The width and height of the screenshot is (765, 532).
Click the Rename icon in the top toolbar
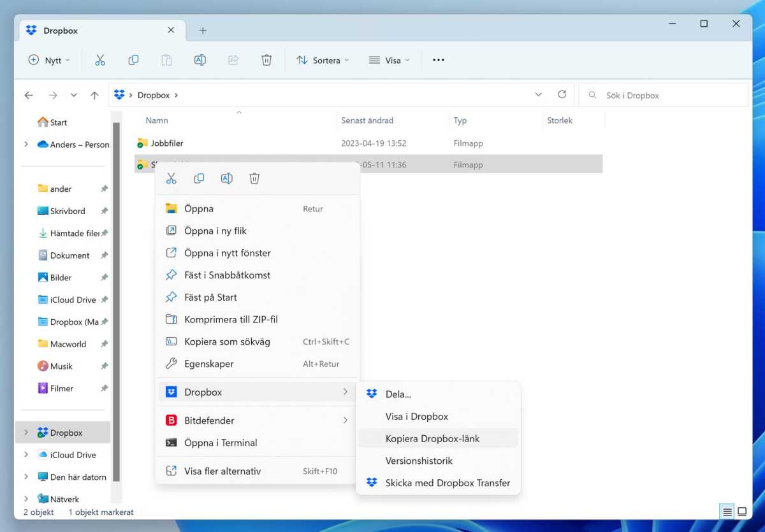coord(200,60)
